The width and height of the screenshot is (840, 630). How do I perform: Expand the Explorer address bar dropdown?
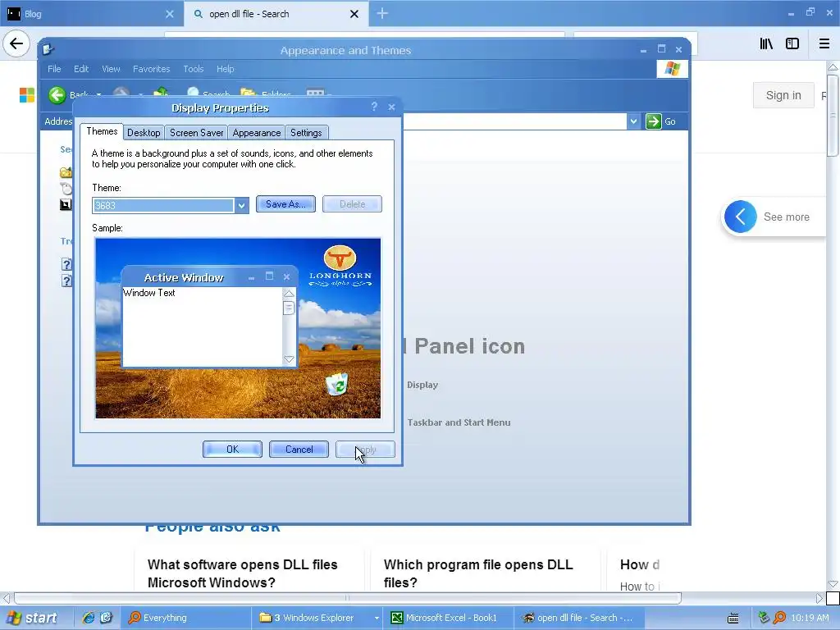633,121
